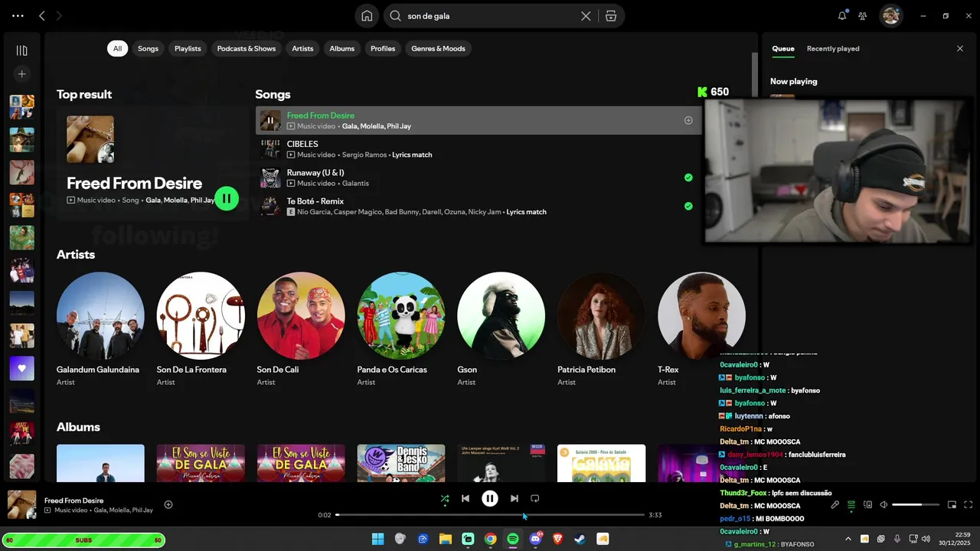Create a playlist with the plus icon
This screenshot has width=980, height=551.
coord(21,74)
